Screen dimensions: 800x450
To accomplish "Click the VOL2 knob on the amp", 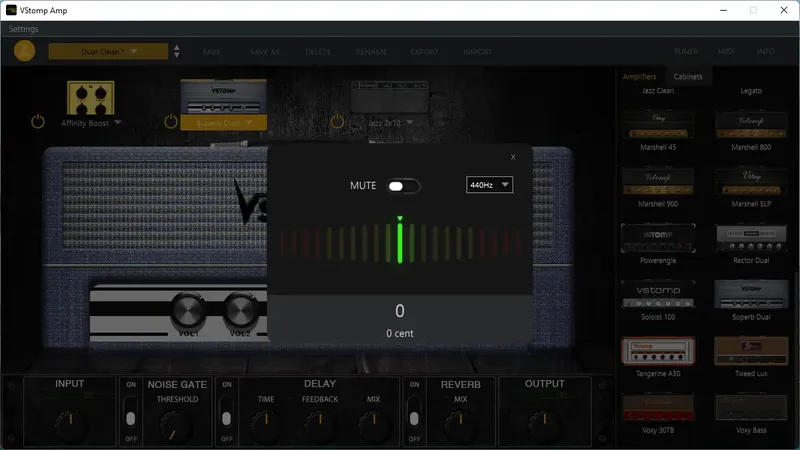I will click(x=240, y=310).
